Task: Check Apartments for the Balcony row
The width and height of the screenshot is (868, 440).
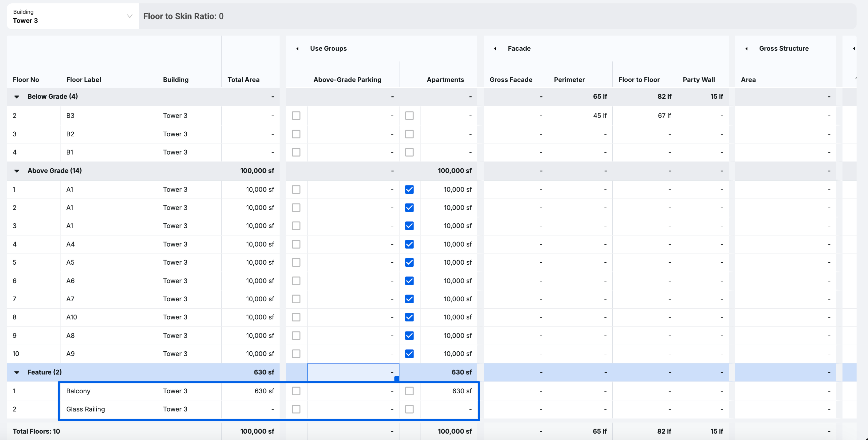Action: pyautogui.click(x=409, y=391)
